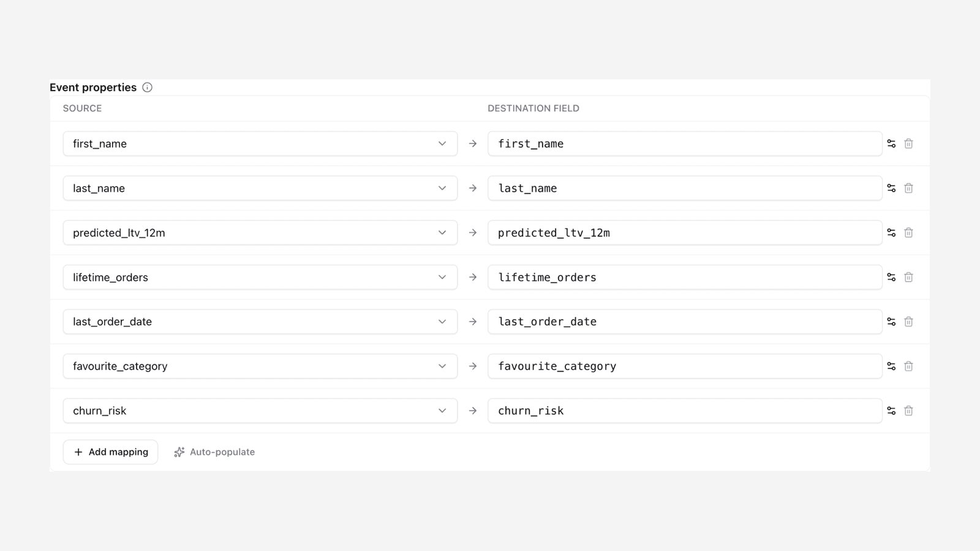Open the last_order_date source dropdown

click(260, 322)
